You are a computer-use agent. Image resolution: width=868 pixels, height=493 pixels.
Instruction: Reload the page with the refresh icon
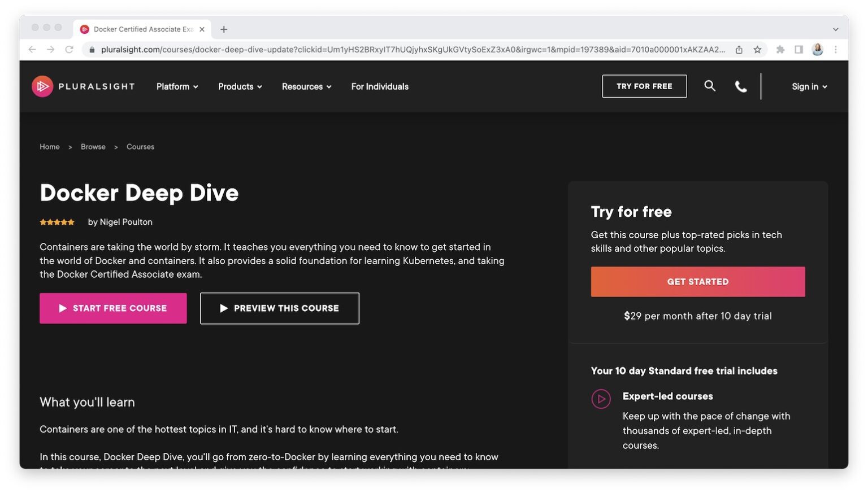(x=69, y=49)
